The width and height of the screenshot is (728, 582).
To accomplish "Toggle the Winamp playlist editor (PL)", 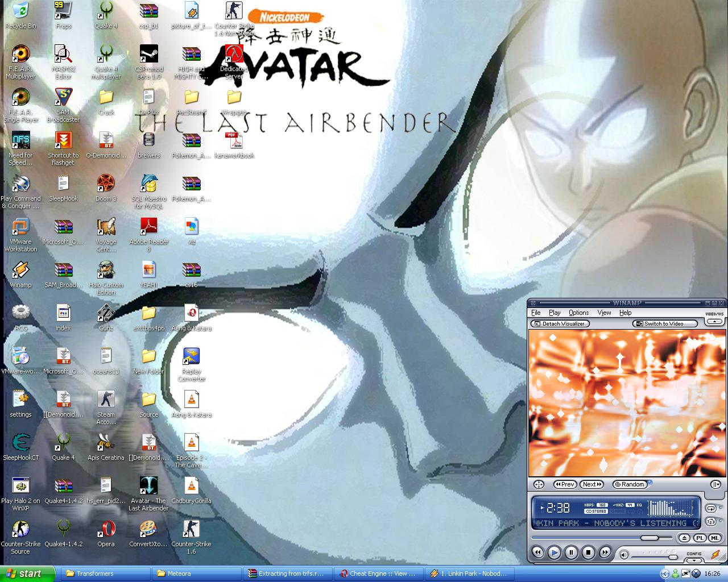I will click(x=700, y=538).
